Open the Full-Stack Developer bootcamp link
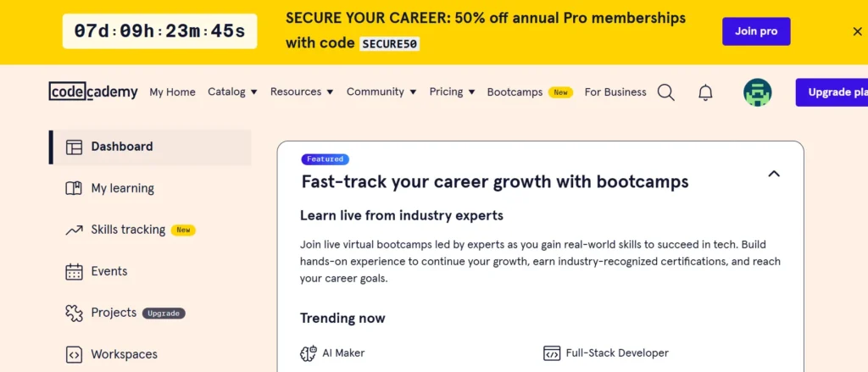 pyautogui.click(x=617, y=353)
